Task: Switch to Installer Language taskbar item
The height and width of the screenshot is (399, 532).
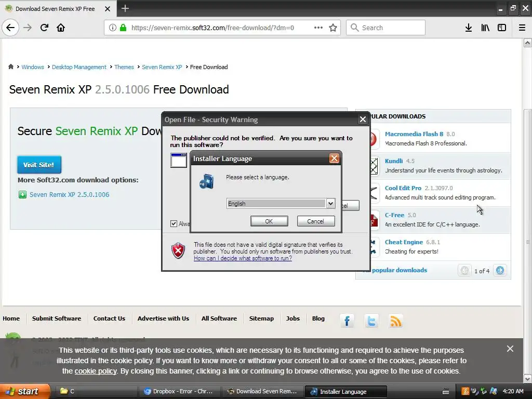Action: (x=345, y=391)
